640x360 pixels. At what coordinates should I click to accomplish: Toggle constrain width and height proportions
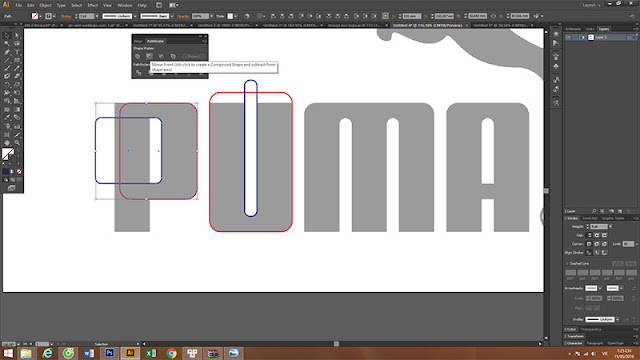tap(493, 16)
